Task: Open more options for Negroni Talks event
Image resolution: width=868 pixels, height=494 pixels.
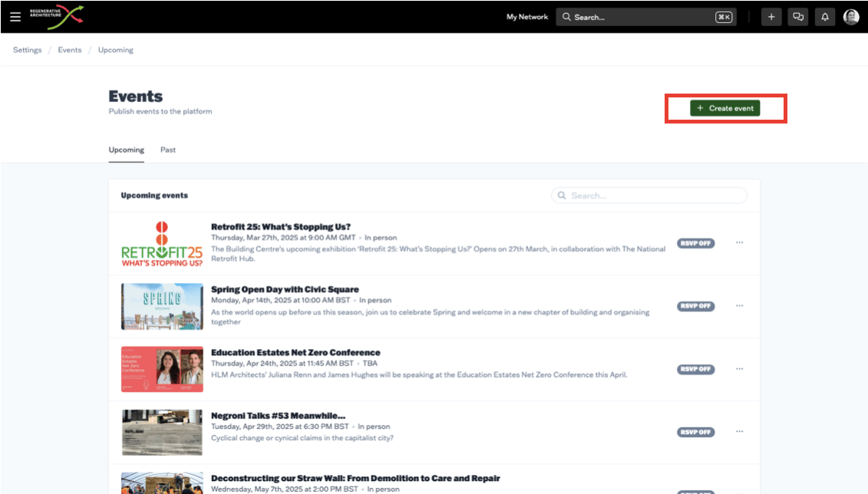Action: (740, 432)
